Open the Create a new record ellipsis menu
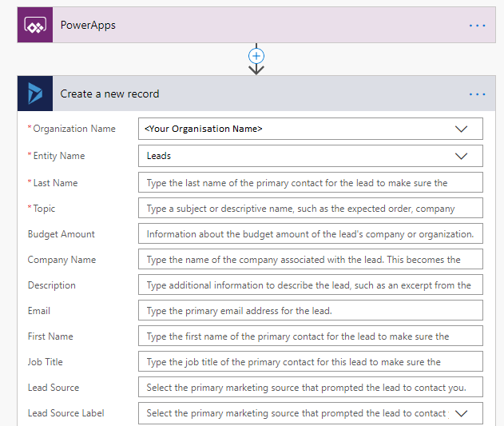 477,94
